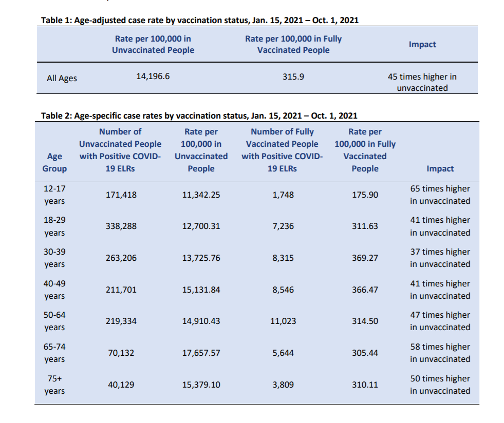This screenshot has width=504, height=423.
Task: Select the cell 14,910.43
Action: point(201,321)
